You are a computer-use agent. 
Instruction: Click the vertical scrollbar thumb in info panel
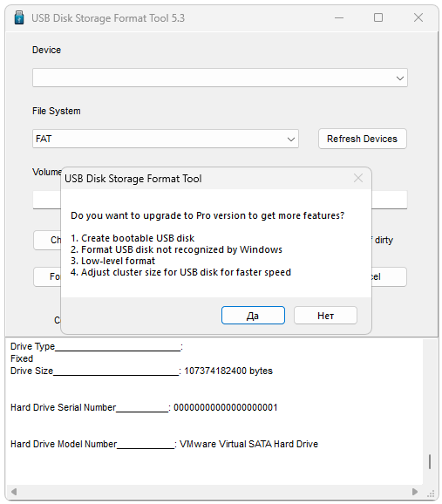coord(430,461)
